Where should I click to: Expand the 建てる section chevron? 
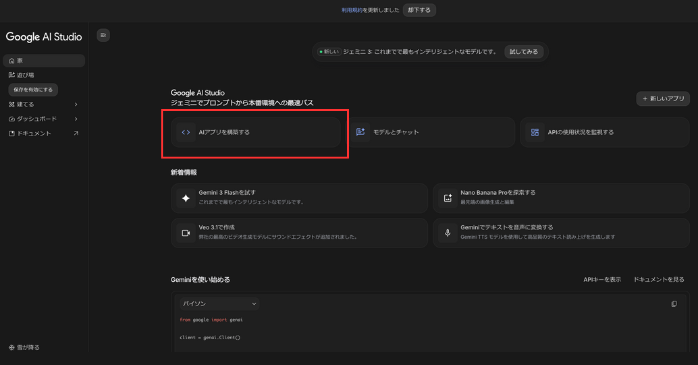pos(76,105)
